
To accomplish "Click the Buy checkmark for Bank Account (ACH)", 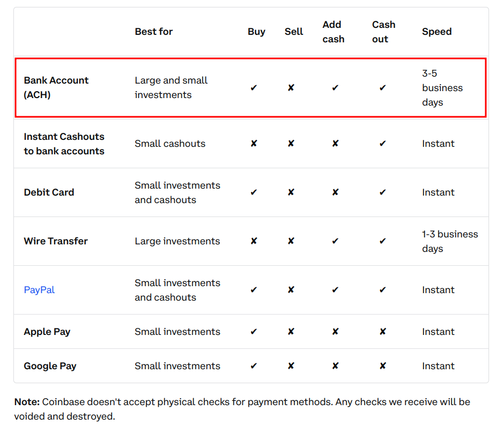I will tap(254, 88).
